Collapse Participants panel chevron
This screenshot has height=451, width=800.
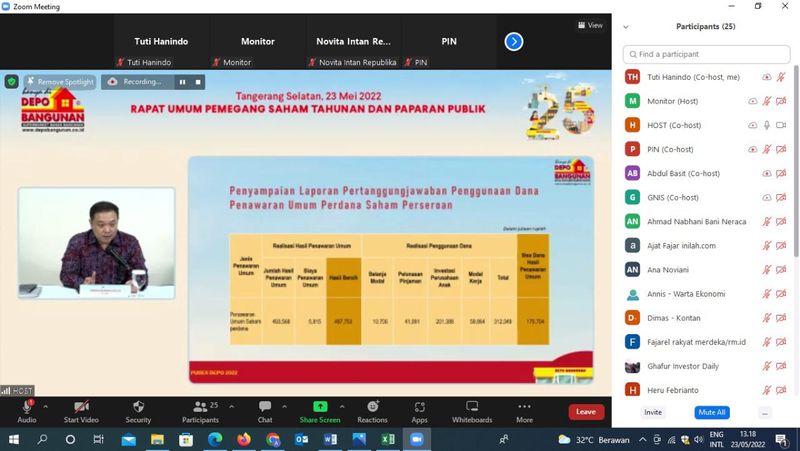[626, 27]
